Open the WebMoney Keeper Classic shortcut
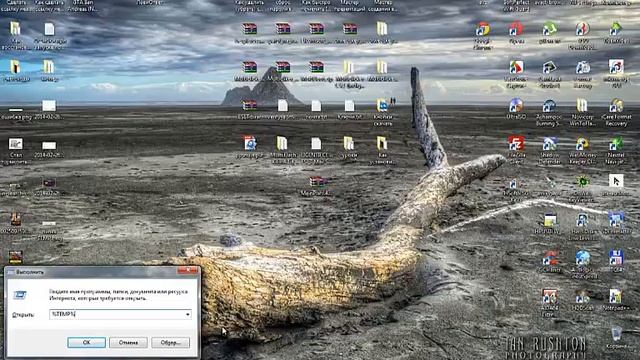Screen dimensions: 640x360 point(582,150)
